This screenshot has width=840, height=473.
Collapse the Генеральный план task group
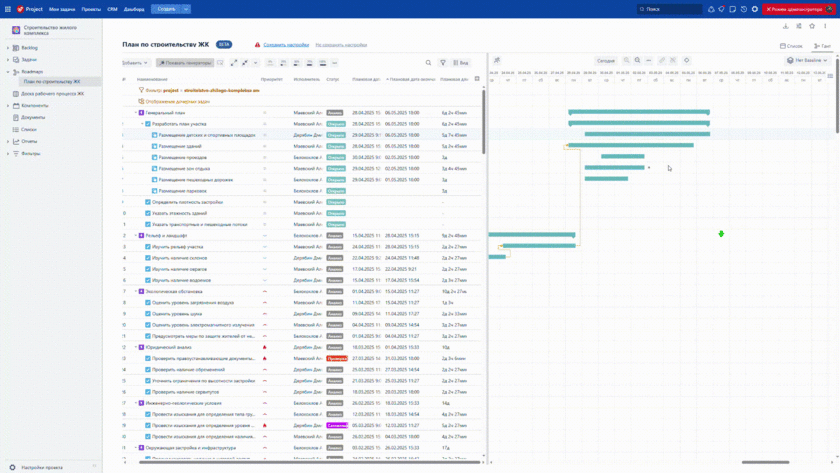click(x=136, y=113)
